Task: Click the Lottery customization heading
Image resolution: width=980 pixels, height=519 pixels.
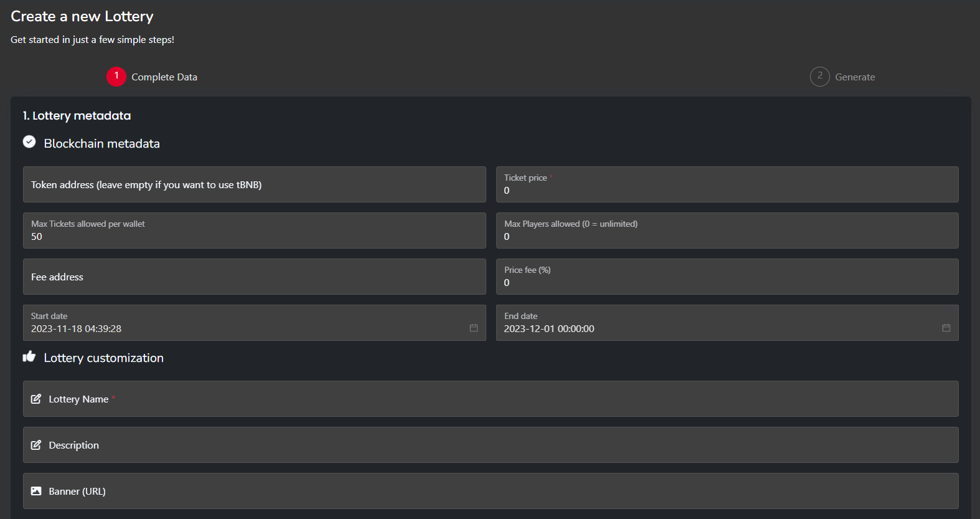Action: click(104, 358)
